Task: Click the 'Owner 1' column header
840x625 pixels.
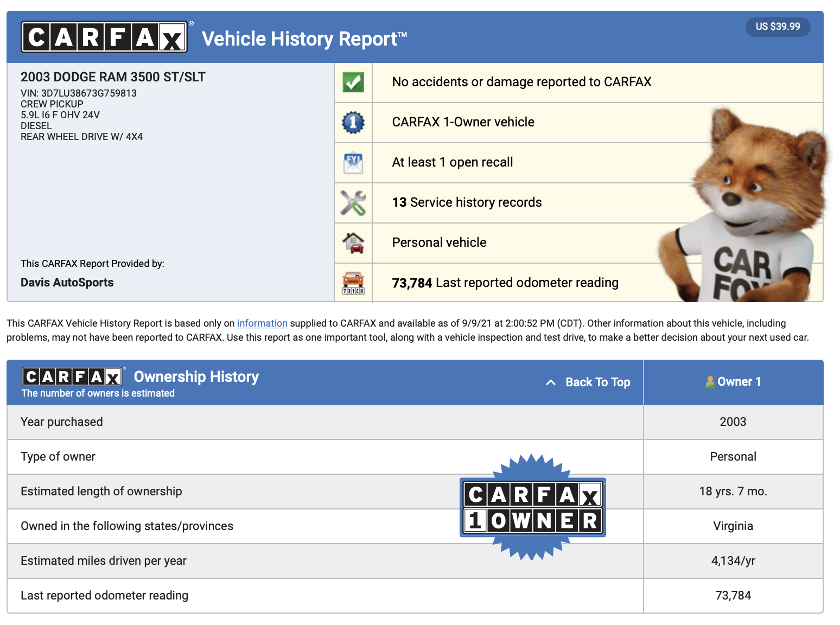Action: (733, 382)
